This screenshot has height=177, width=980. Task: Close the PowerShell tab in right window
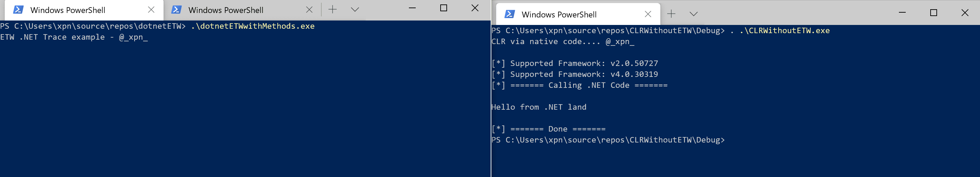648,14
